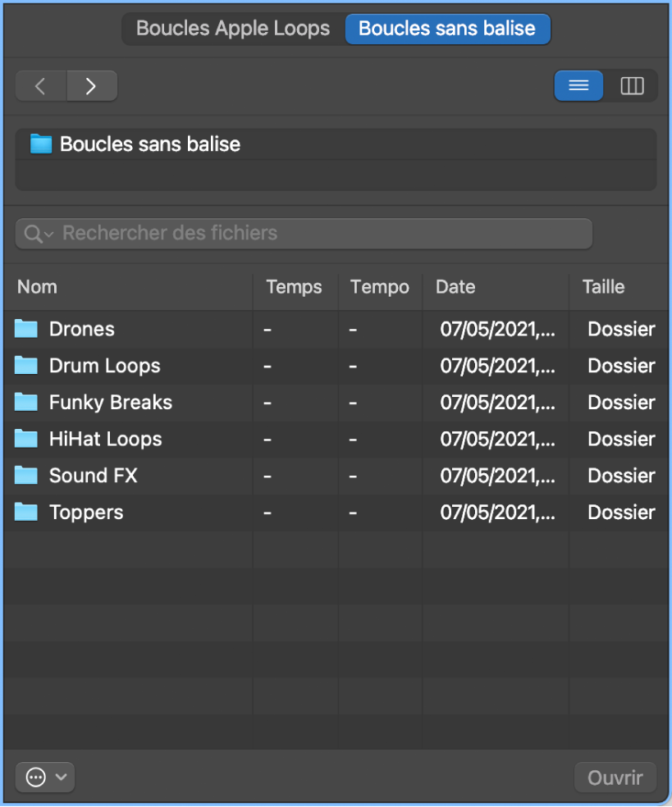Click the Toppers folder icon
The height and width of the screenshot is (807, 672).
click(26, 513)
